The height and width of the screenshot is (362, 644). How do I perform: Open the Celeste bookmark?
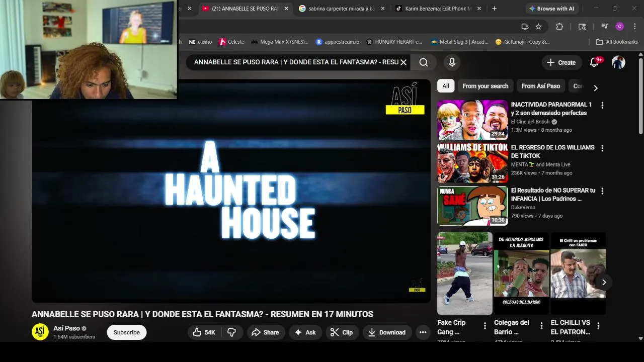[x=231, y=42]
